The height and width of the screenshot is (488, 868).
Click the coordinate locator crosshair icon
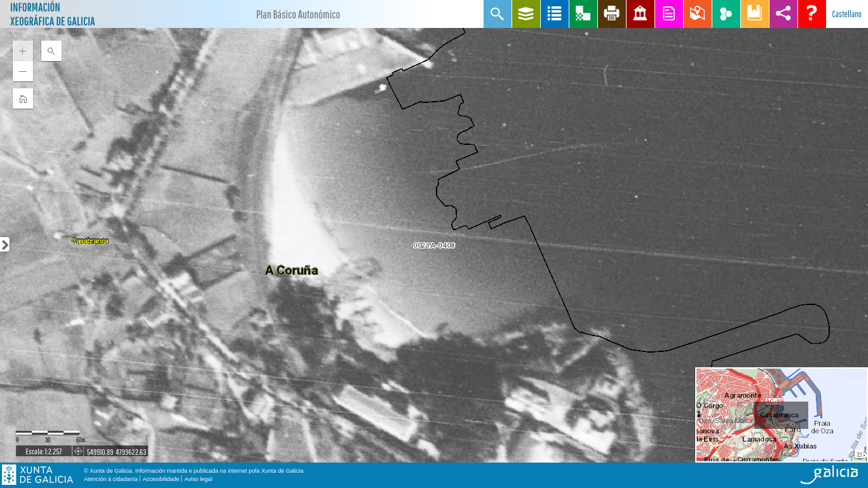pyautogui.click(x=78, y=451)
